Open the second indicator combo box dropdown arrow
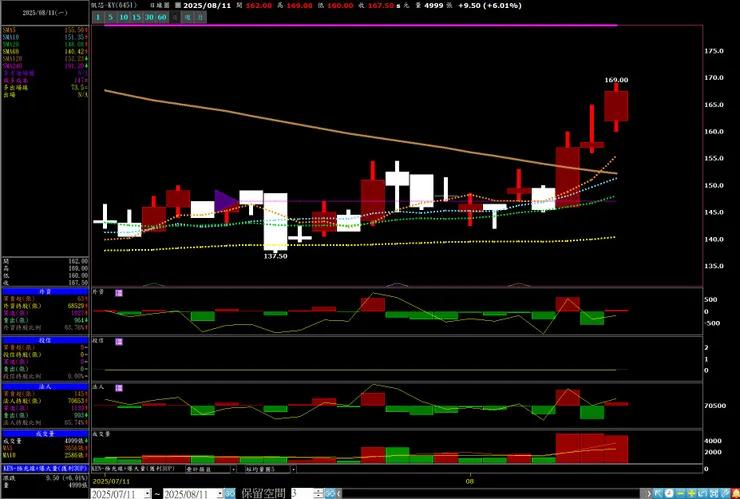This screenshot has width=740, height=499. click(294, 469)
